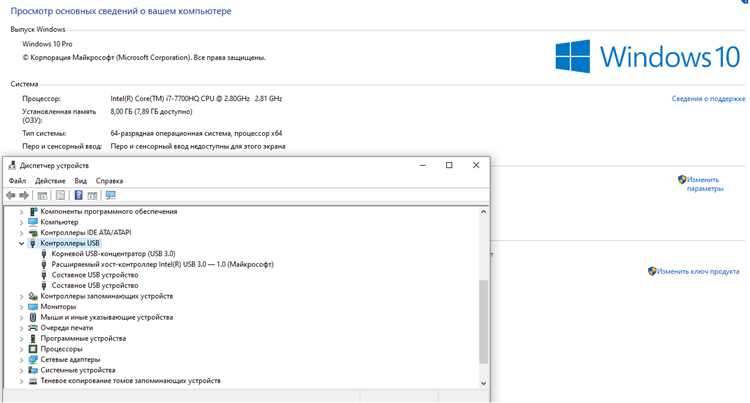Click the Компоненты программного обеспечения icon
750x403 pixels.
point(33,211)
